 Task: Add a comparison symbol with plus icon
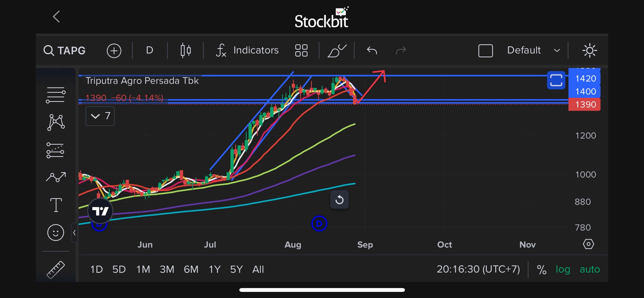[x=114, y=51]
